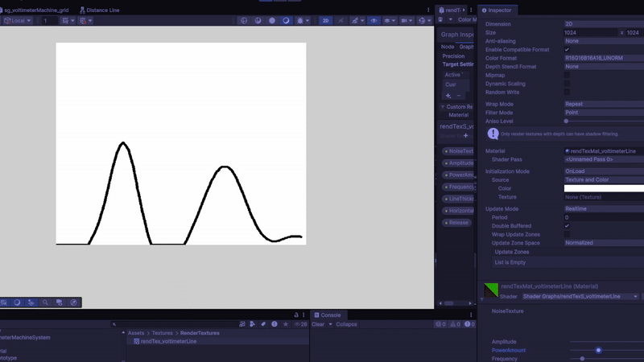
Task: Toggle 2D view mode in scene toolbar
Action: coord(325,20)
